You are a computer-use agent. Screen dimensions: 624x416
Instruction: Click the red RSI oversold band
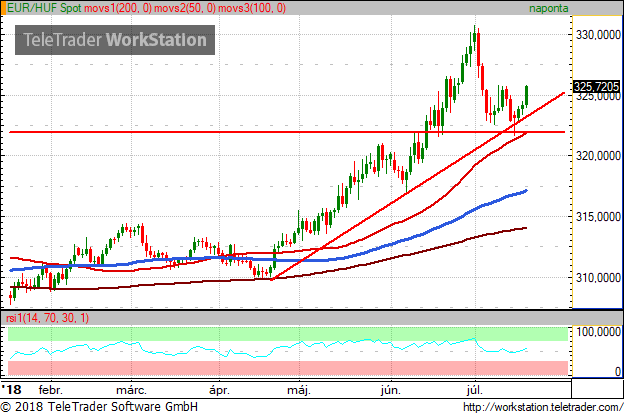point(288,368)
